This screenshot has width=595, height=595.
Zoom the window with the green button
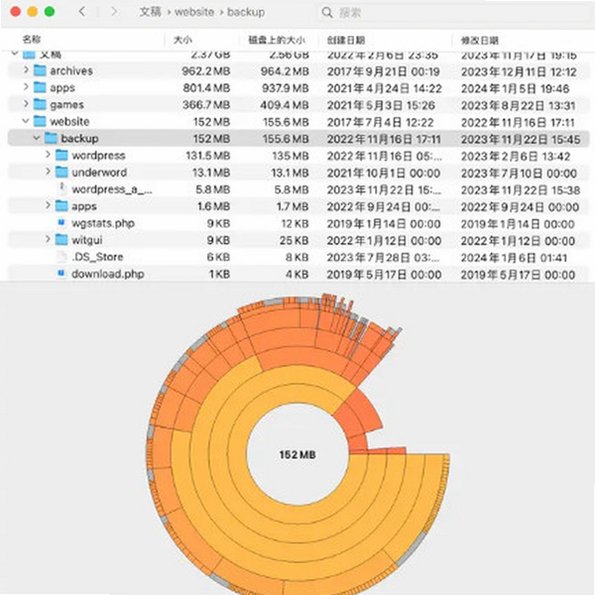pyautogui.click(x=50, y=12)
